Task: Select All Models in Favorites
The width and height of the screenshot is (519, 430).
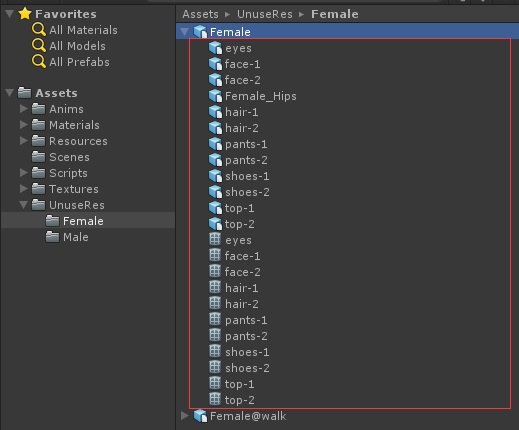Action: tap(77, 46)
